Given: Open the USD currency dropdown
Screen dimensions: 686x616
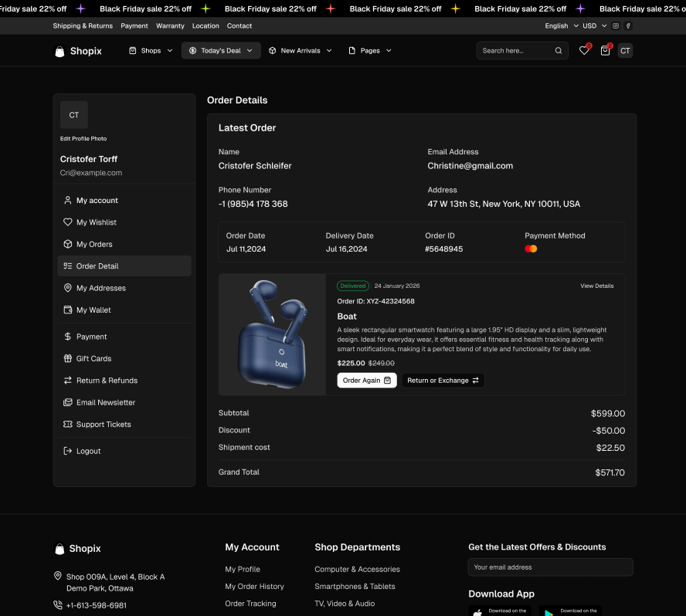Looking at the screenshot, I should tap(594, 25).
